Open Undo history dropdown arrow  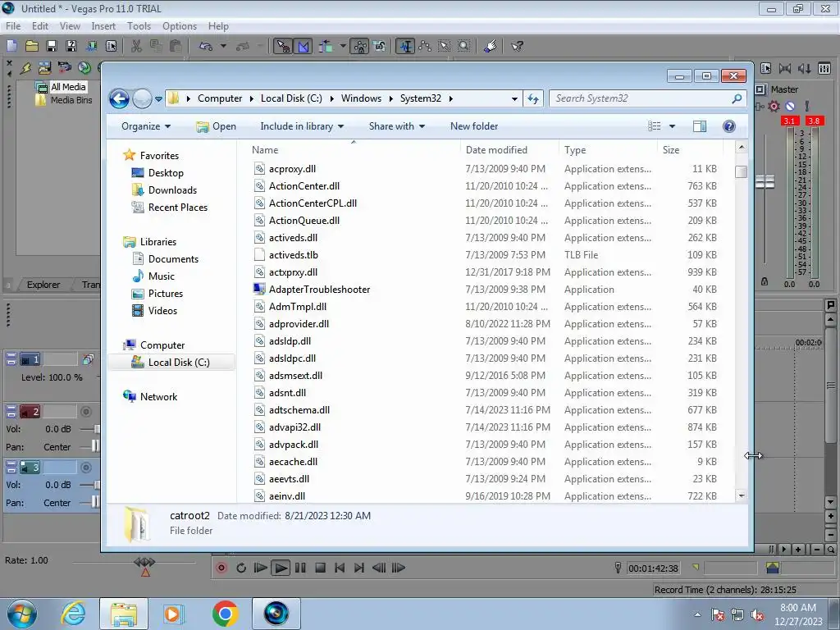click(x=223, y=46)
